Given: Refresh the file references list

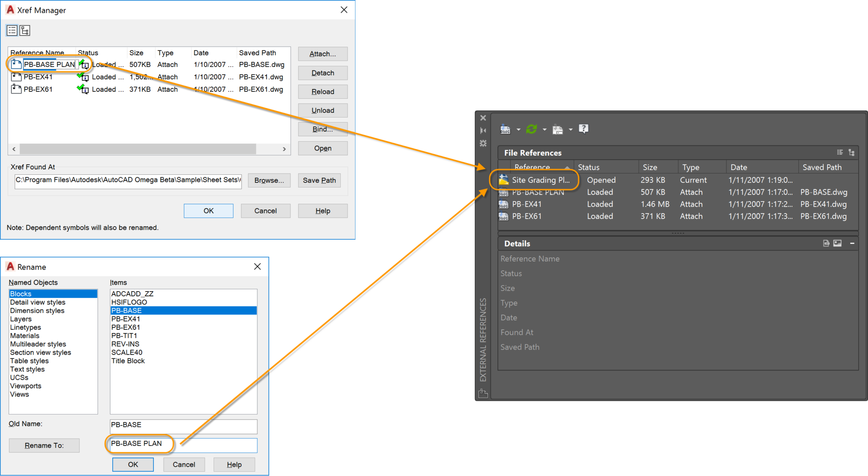Looking at the screenshot, I should [531, 129].
